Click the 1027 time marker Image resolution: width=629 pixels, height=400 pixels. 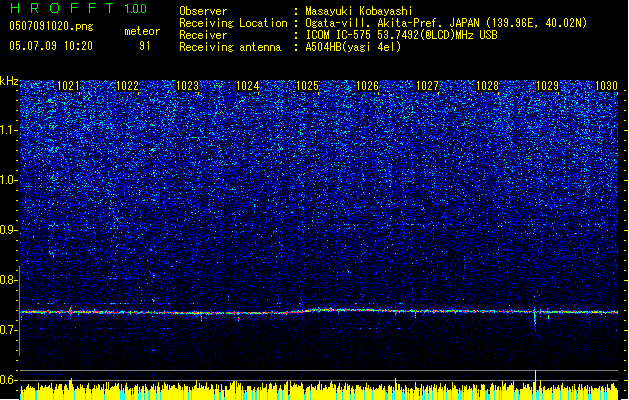coord(427,86)
